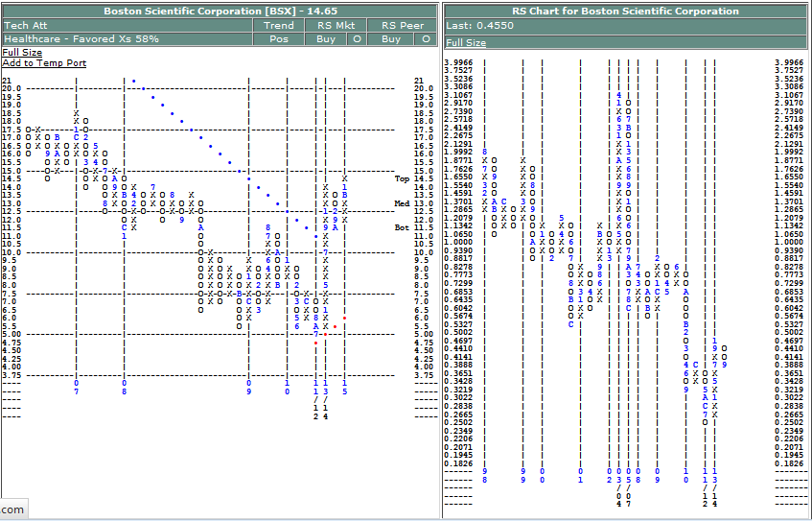812x521 pixels.
Task: Click year marker 15 below price chart
Action: click(x=344, y=388)
